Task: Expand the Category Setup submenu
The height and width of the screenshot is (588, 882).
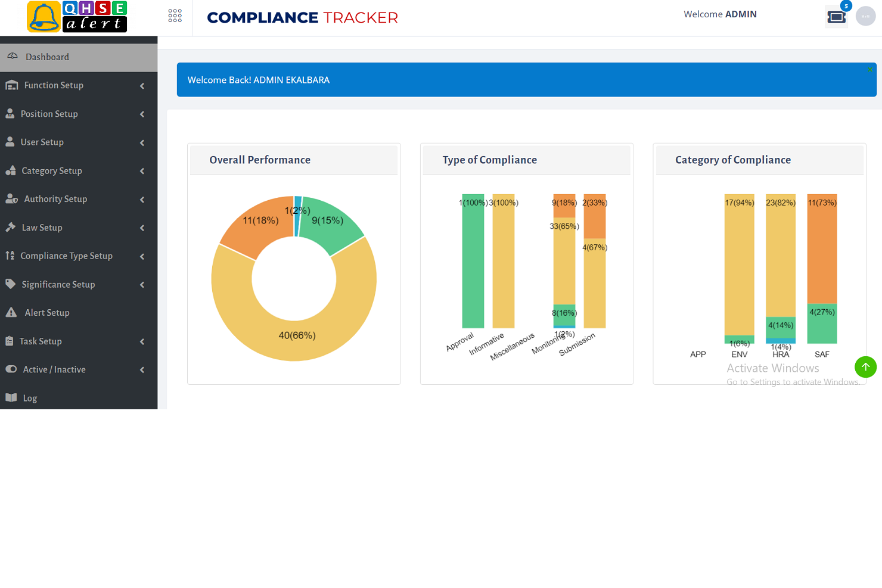Action: (x=142, y=171)
